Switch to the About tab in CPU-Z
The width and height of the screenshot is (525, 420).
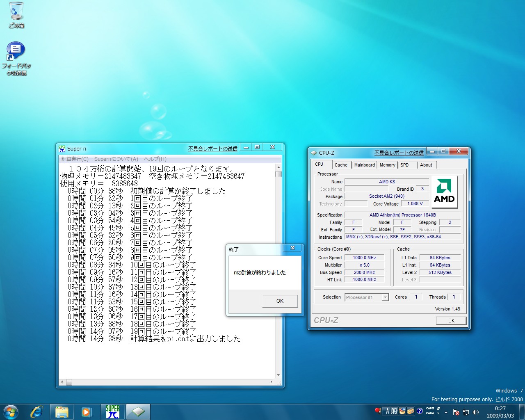click(x=426, y=165)
